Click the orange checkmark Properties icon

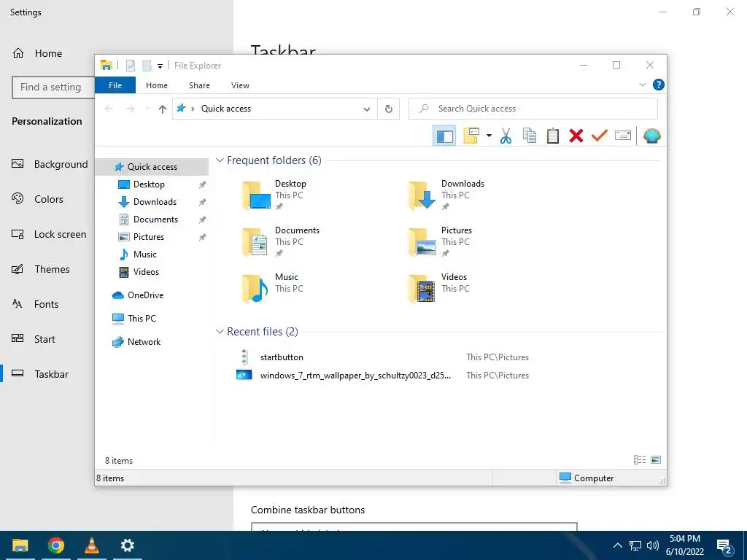click(600, 136)
